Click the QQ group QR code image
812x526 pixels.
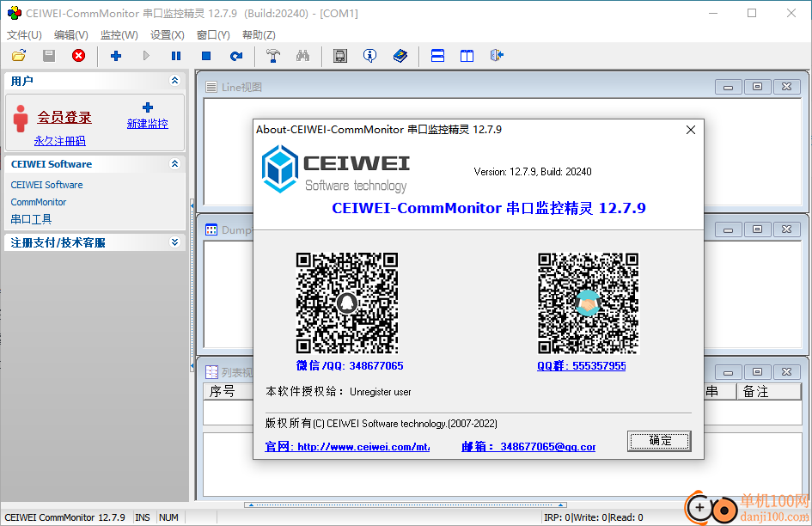[589, 303]
